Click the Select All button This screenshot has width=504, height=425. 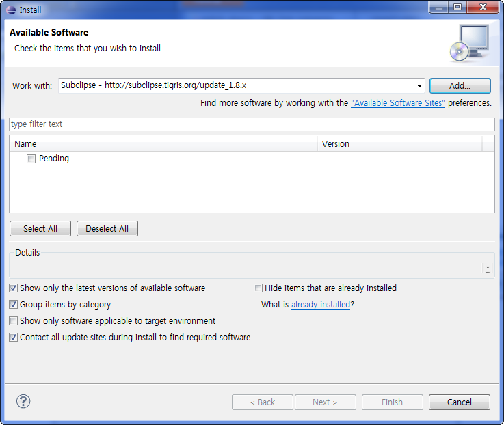(x=40, y=229)
